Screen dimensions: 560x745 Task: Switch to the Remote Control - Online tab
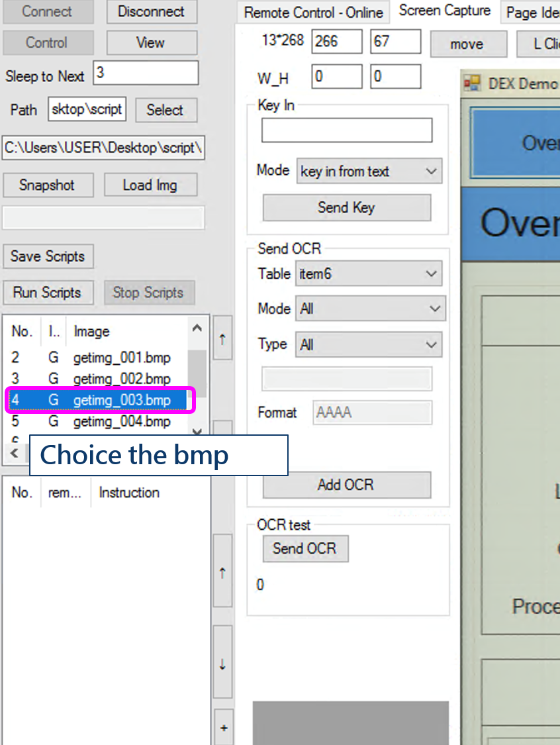pyautogui.click(x=313, y=13)
